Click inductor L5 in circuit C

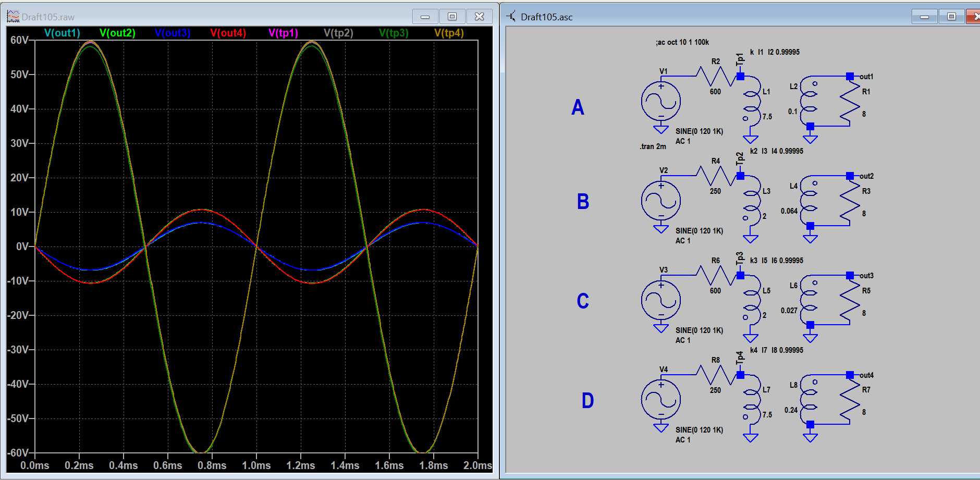click(x=751, y=301)
